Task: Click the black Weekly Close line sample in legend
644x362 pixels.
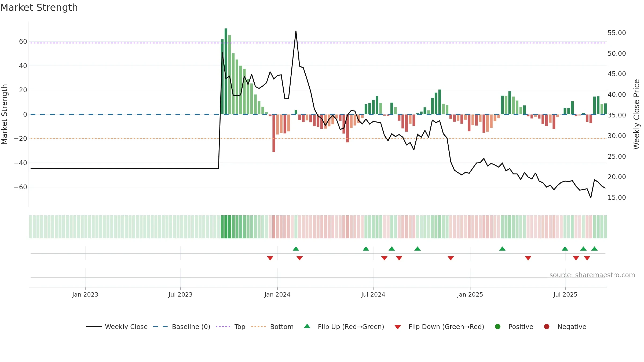Action: coord(94,327)
